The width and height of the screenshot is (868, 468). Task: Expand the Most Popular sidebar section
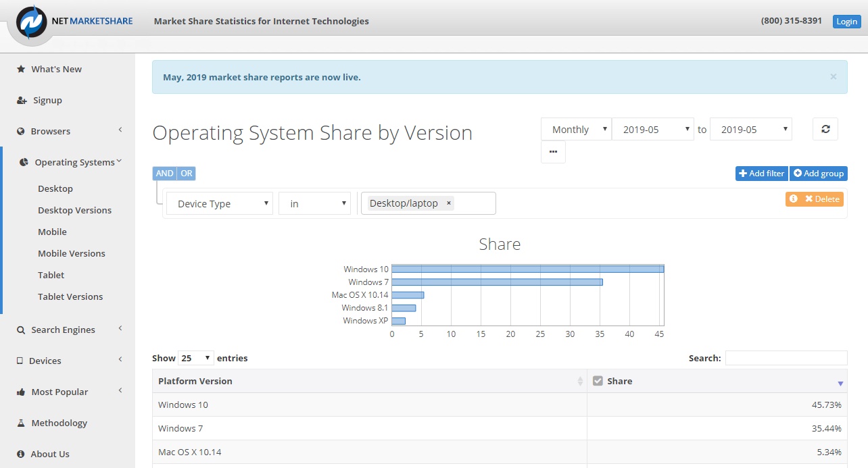(x=120, y=390)
